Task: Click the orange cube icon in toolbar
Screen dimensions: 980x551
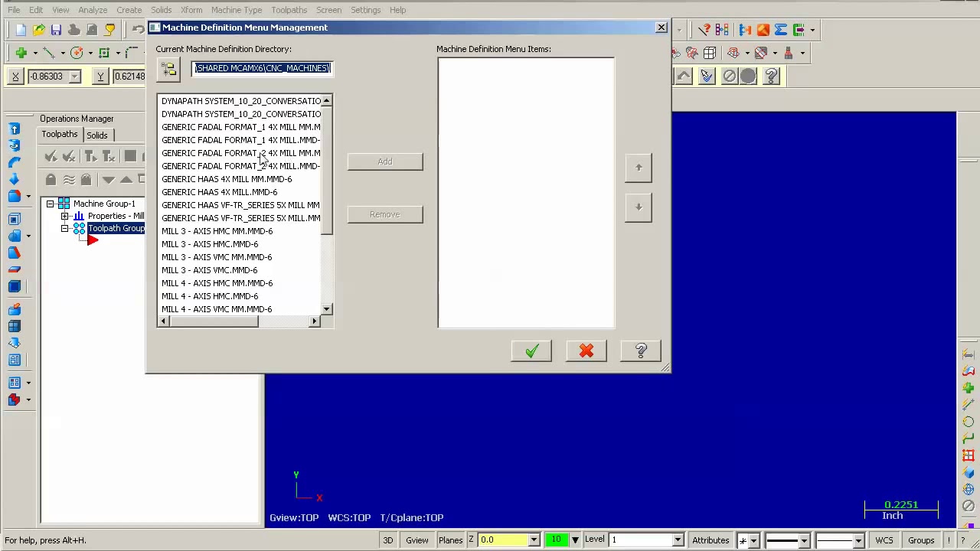Action: point(763,30)
